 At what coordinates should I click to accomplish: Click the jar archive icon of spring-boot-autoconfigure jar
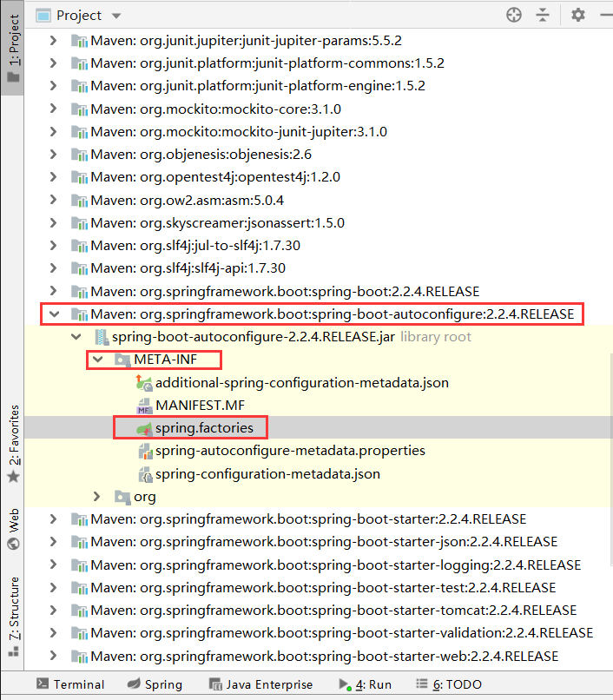coord(102,337)
